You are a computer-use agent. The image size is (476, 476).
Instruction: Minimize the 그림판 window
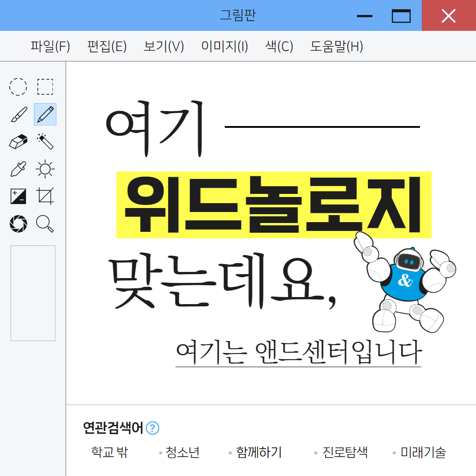pos(364,16)
